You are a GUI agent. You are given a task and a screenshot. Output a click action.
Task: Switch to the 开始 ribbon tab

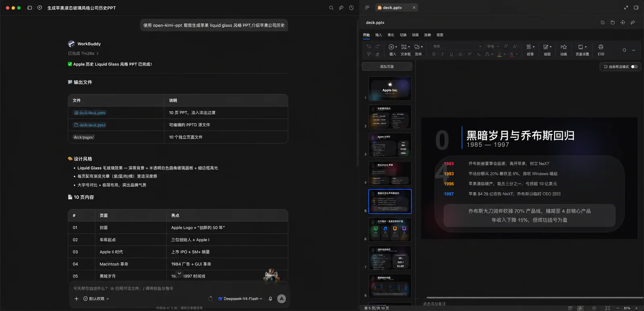(366, 35)
